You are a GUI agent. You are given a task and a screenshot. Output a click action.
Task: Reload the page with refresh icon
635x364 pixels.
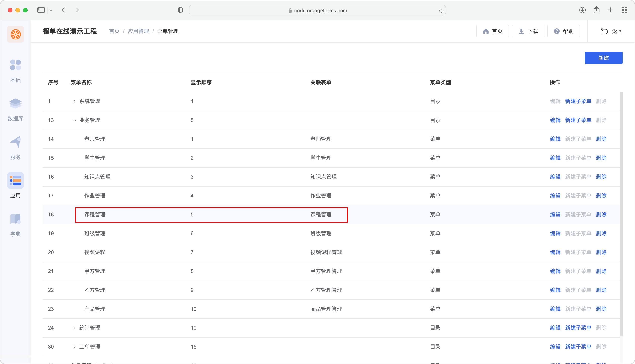441,10
